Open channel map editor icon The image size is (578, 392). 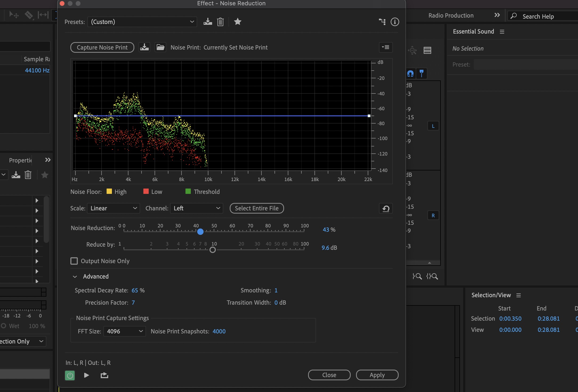pyautogui.click(x=382, y=22)
